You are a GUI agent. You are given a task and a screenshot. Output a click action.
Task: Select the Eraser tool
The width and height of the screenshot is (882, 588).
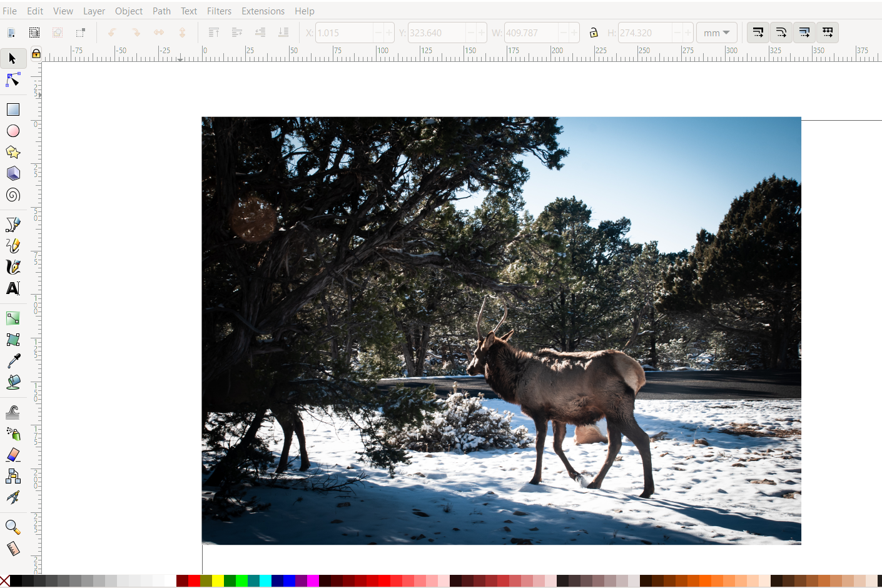(x=13, y=455)
